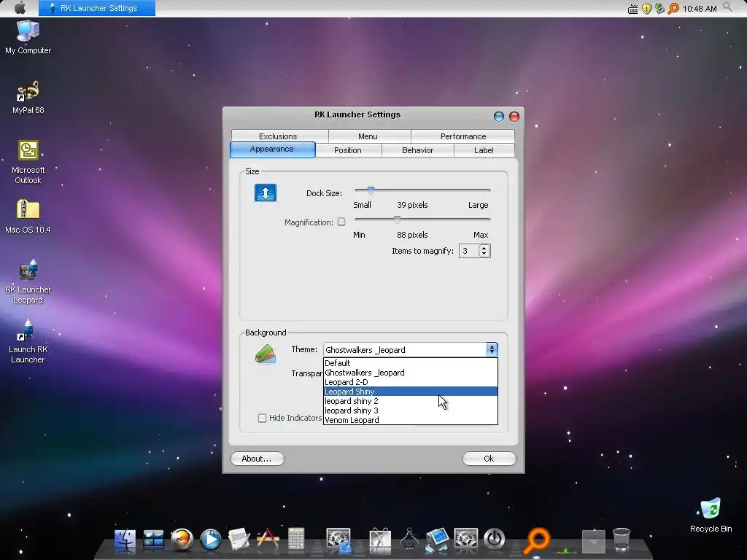This screenshot has width=747, height=560.
Task: Click the About... button
Action: click(257, 459)
